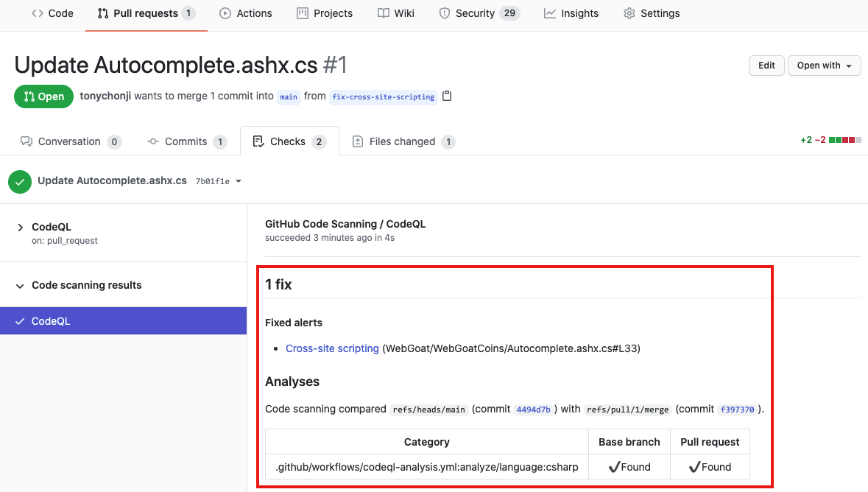
Task: Click the green Open status badge
Action: point(43,96)
